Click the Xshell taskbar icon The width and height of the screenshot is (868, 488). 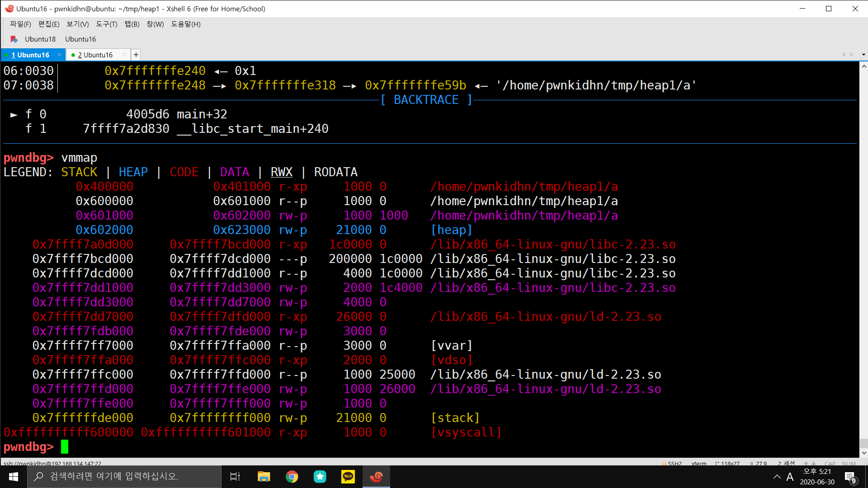(376, 477)
